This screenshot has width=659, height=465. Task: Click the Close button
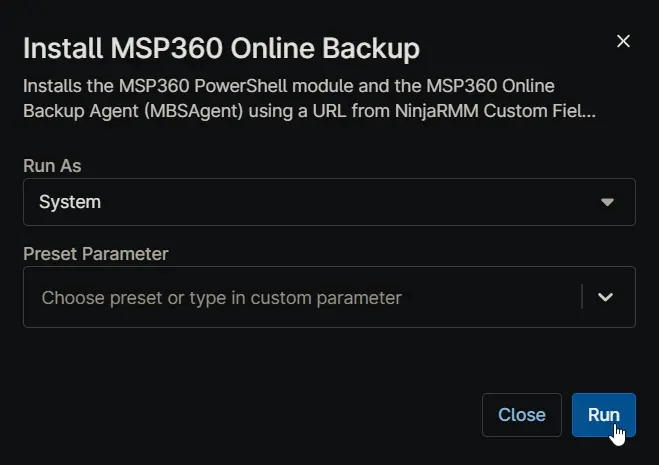click(x=522, y=415)
